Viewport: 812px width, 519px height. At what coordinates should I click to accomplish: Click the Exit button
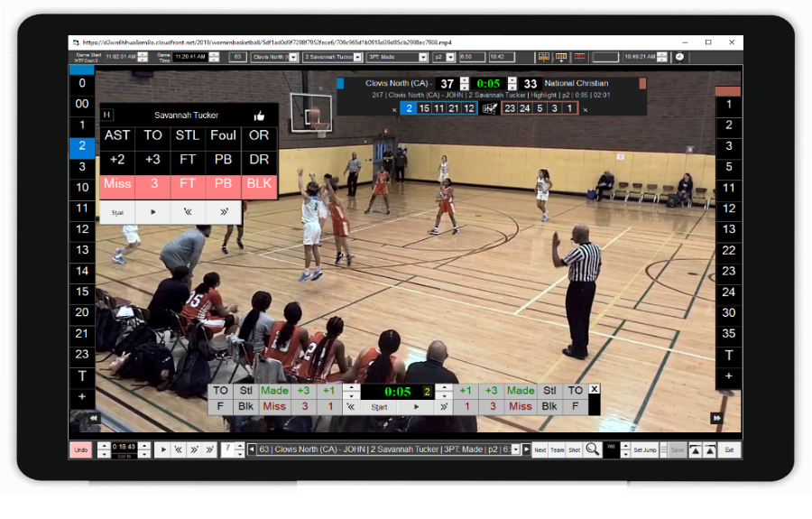pyautogui.click(x=729, y=449)
